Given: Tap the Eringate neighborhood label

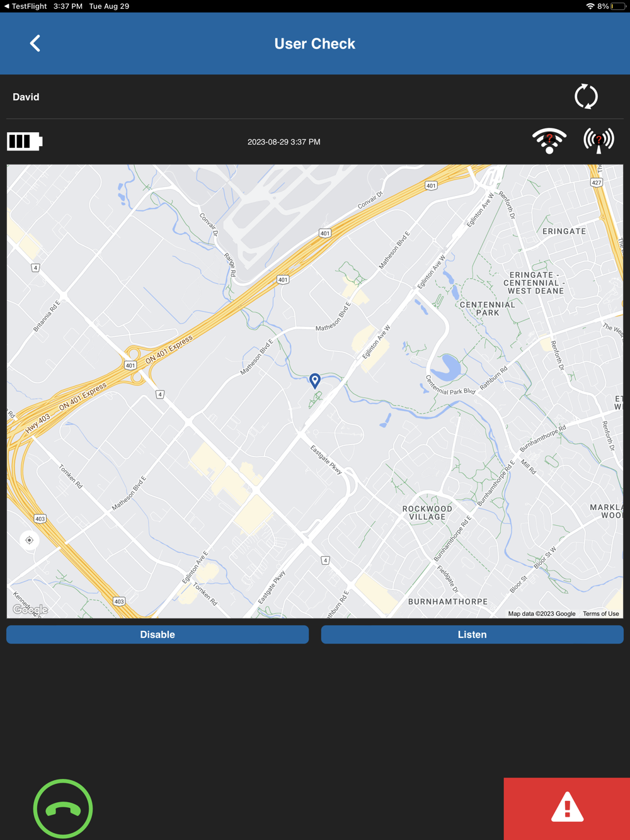Looking at the screenshot, I should point(564,231).
